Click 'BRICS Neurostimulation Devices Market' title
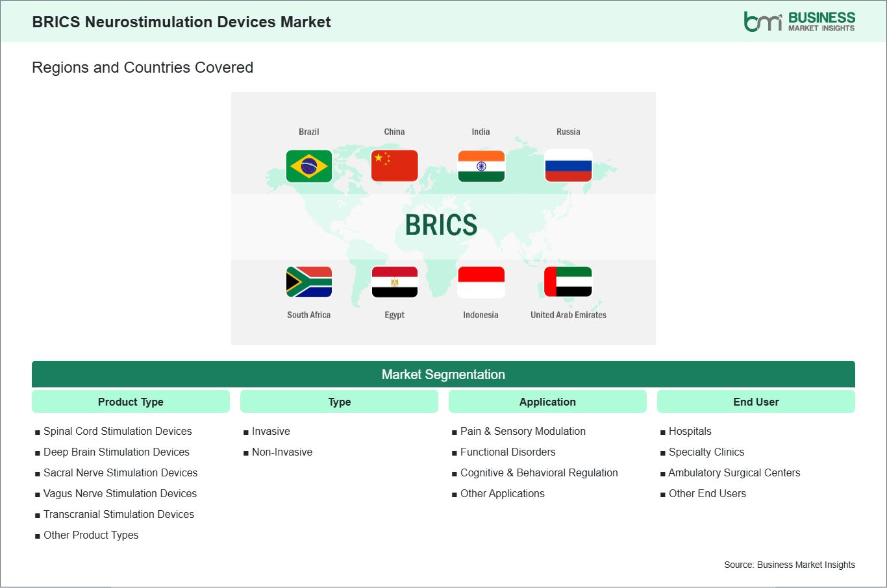The height and width of the screenshot is (588, 887). coord(181,22)
